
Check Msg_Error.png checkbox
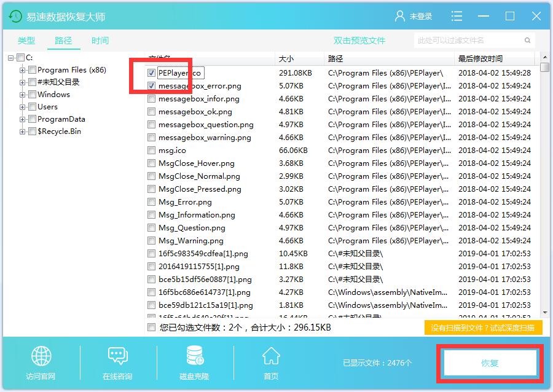[151, 202]
